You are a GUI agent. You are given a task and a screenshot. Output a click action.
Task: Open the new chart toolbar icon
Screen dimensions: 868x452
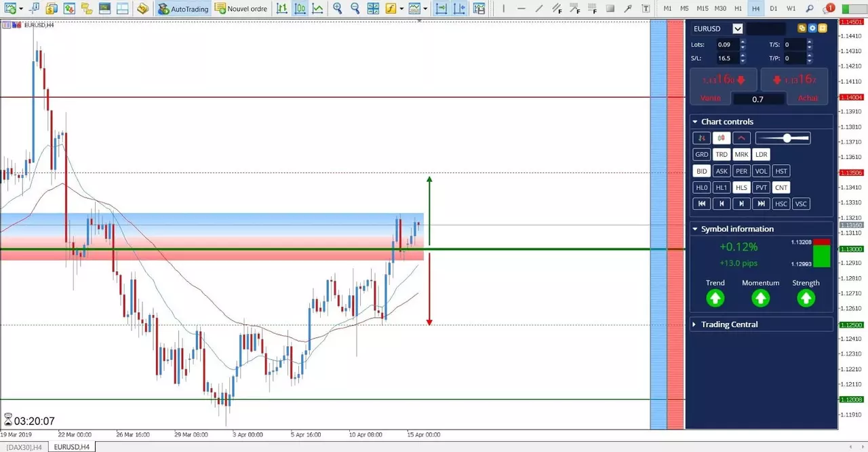[9, 9]
